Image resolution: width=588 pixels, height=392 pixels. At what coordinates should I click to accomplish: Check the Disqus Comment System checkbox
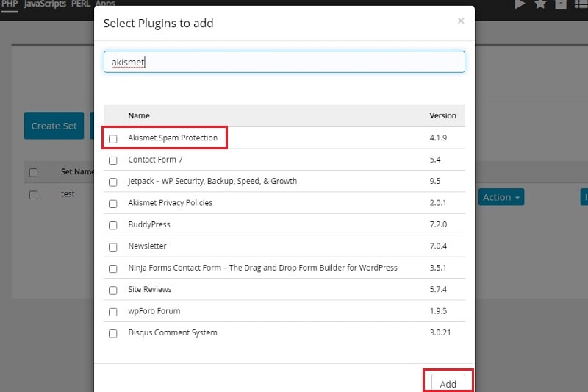113,333
